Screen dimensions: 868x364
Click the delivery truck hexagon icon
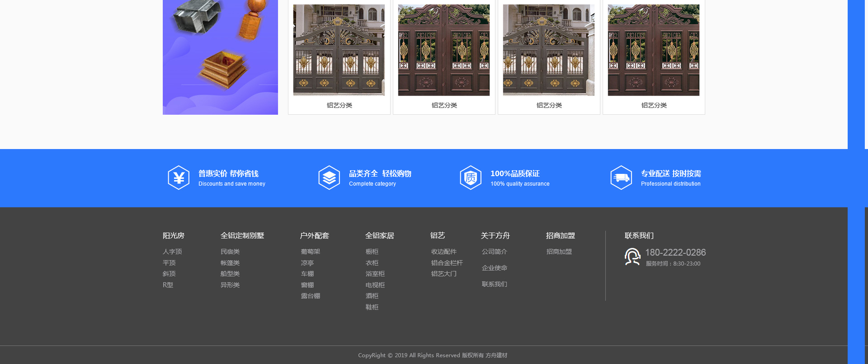point(621,178)
